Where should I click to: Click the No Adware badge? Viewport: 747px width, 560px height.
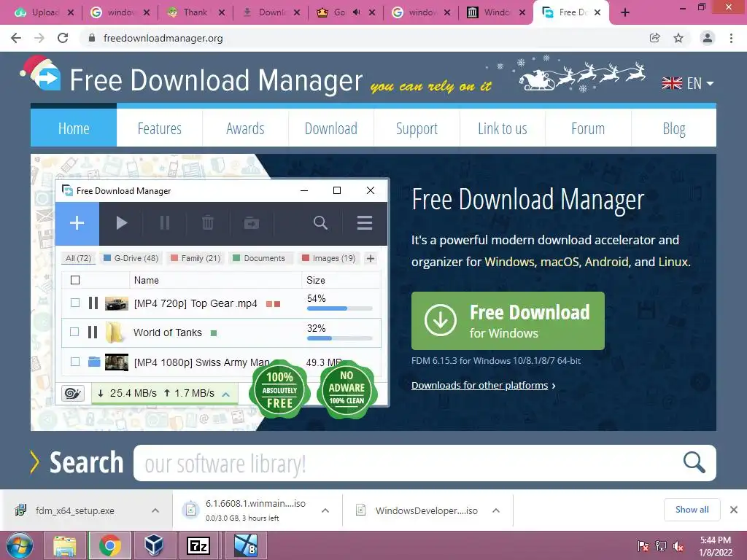(347, 389)
